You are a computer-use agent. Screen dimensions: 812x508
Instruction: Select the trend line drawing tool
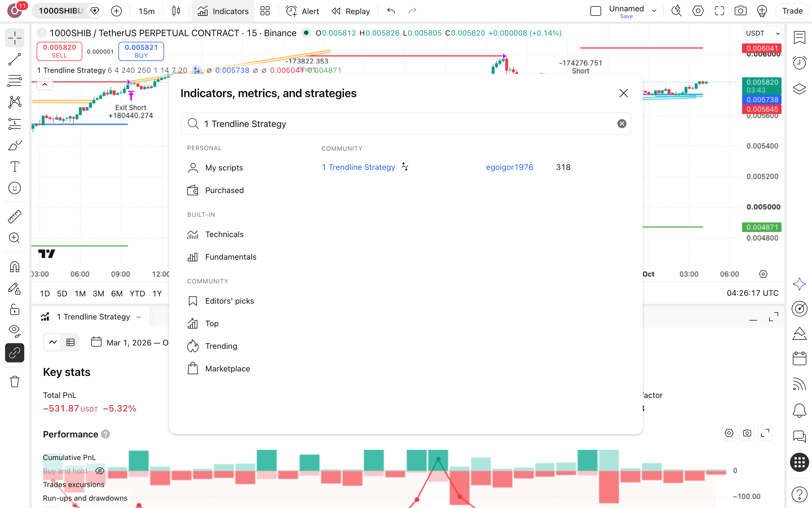click(14, 59)
